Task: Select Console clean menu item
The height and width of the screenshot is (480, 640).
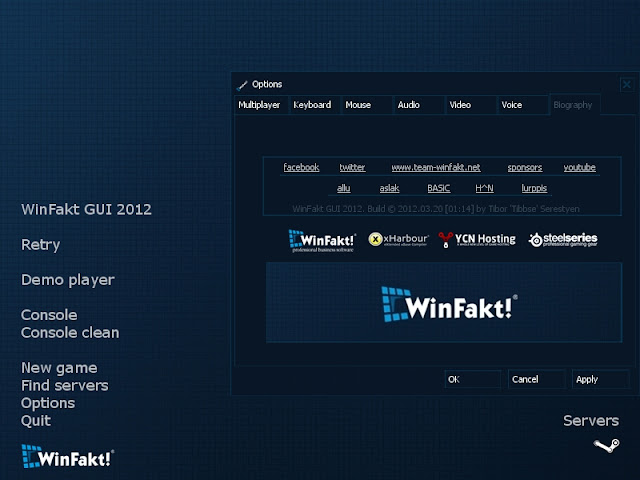Action: pyautogui.click(x=70, y=333)
